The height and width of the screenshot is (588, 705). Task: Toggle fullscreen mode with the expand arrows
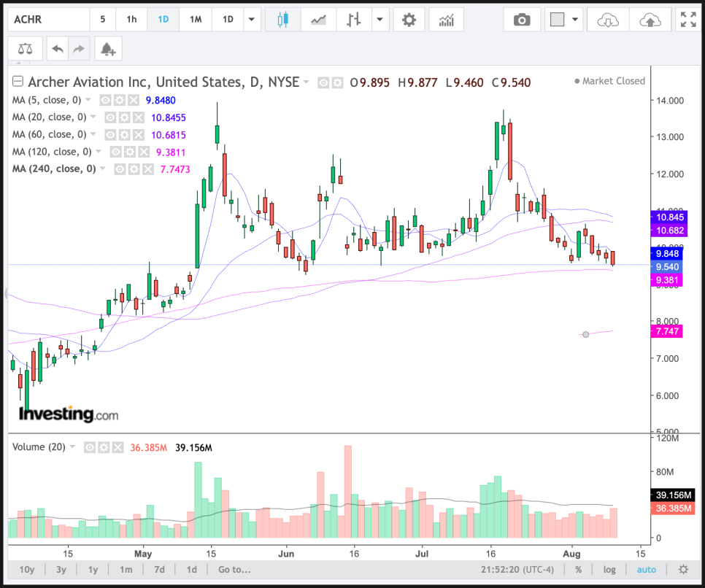point(688,19)
